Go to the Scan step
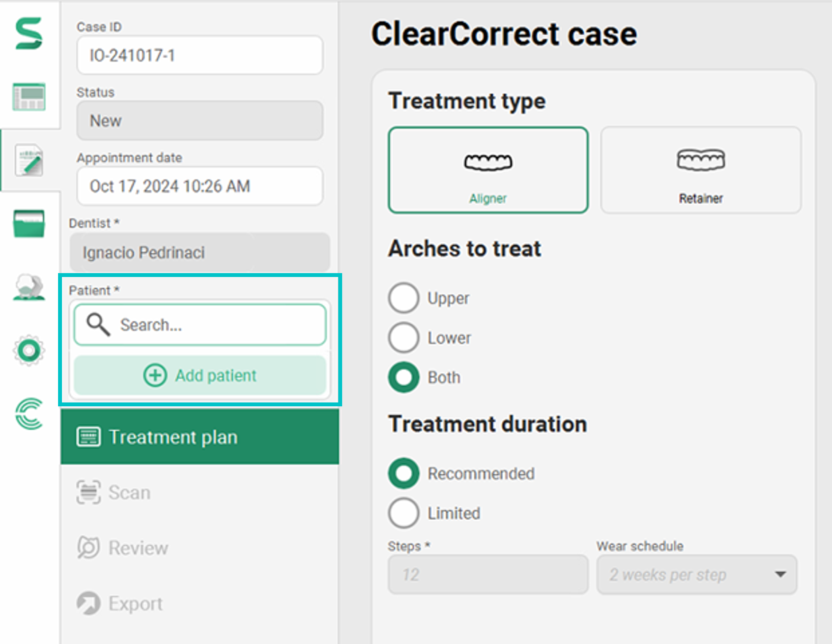832x644 pixels. 200,492
